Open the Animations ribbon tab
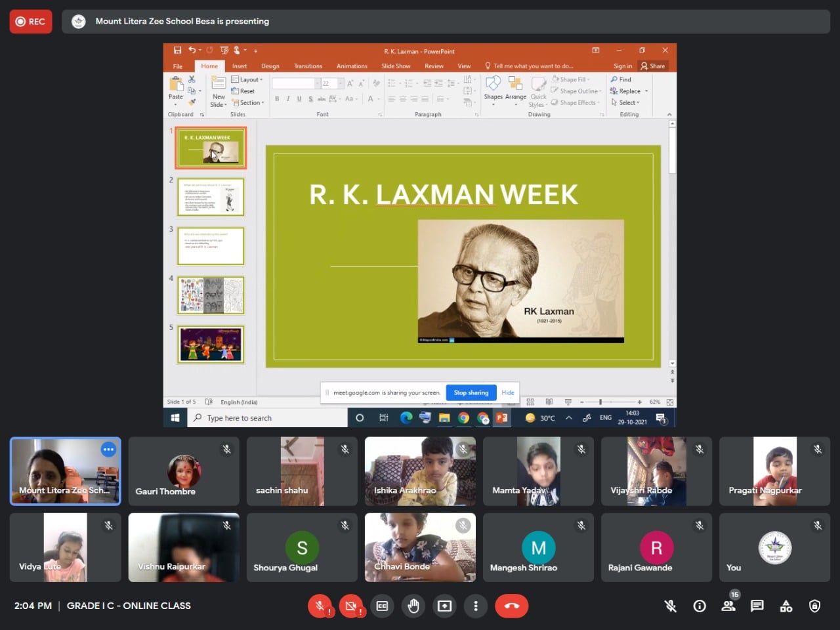The image size is (840, 630). [x=352, y=66]
